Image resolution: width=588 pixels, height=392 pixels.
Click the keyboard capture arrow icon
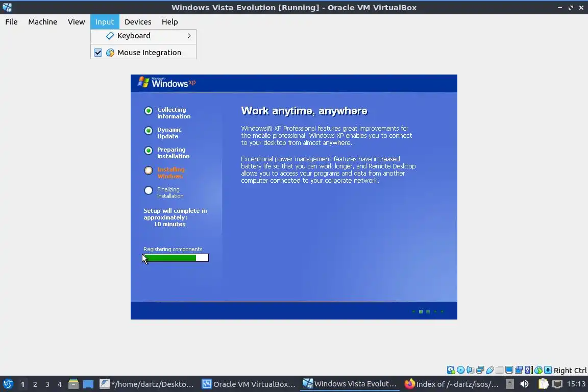(548, 370)
